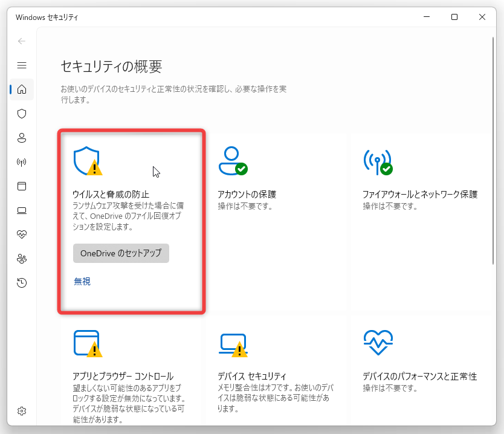This screenshot has width=504, height=434.
Task: Click the 無視 link
Action: click(82, 281)
